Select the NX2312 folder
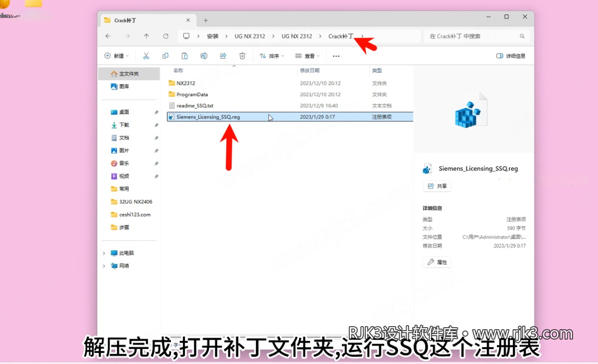This screenshot has height=364, width=598. [x=290, y=83]
